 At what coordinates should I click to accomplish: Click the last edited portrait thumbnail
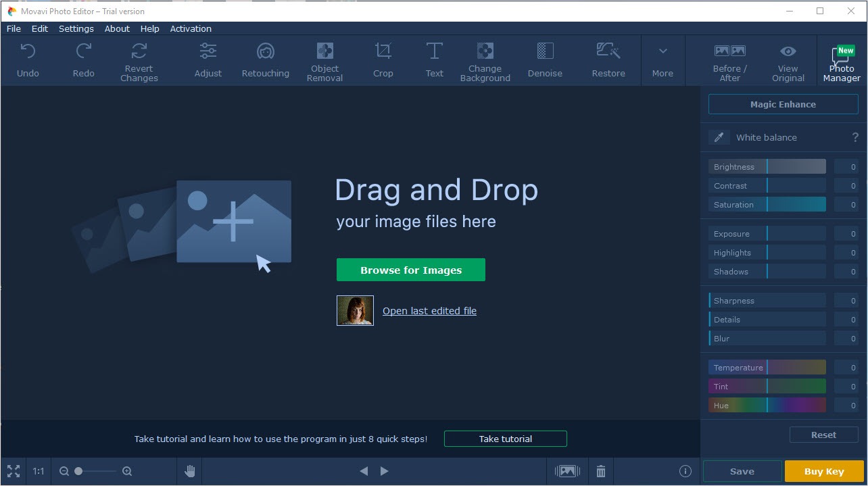[355, 310]
